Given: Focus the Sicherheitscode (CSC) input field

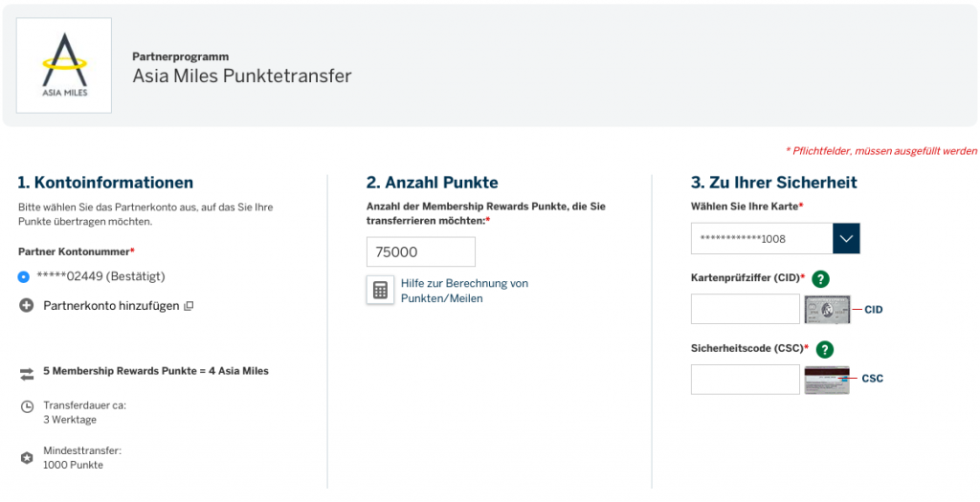Looking at the screenshot, I should coord(745,380).
